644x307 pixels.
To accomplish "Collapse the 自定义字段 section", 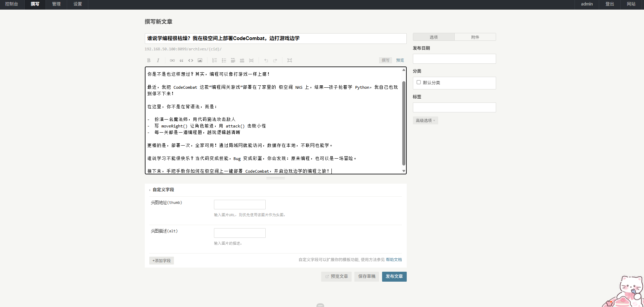I will click(x=163, y=190).
